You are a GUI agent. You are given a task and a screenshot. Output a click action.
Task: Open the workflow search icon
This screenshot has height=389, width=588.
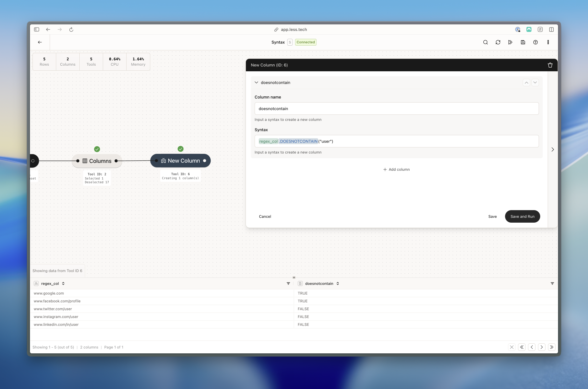click(x=486, y=42)
